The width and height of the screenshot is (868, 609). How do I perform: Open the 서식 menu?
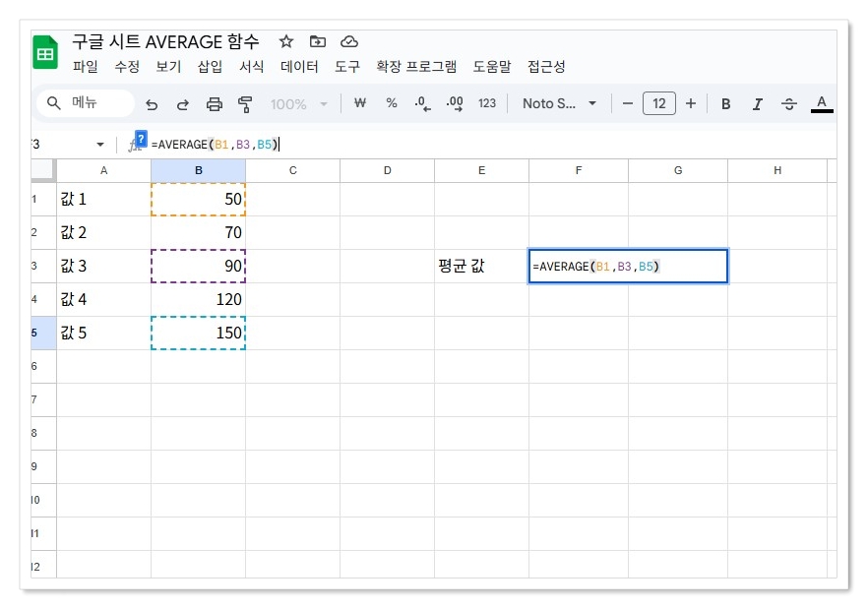click(x=251, y=67)
